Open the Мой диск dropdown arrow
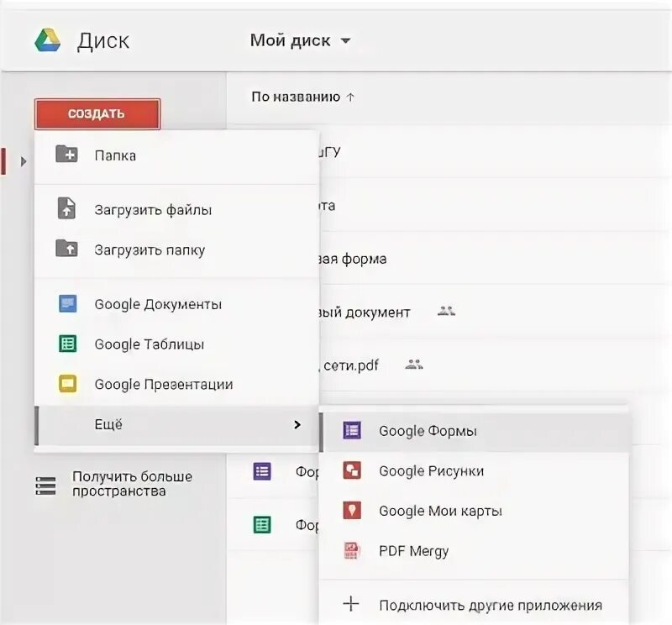Image resolution: width=672 pixels, height=625 pixels. click(x=345, y=40)
